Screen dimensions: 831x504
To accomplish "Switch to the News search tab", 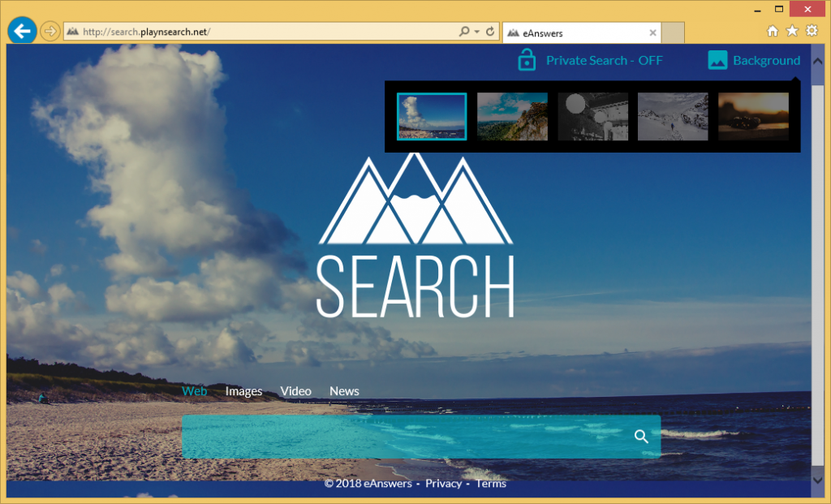I will [344, 391].
